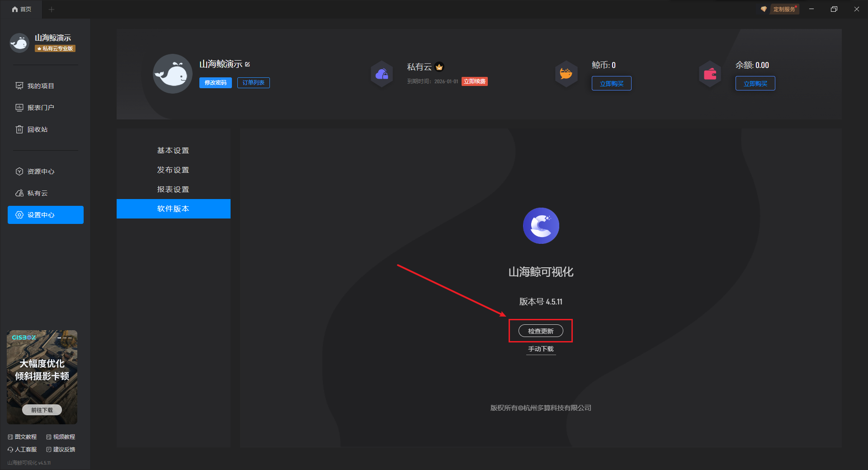Open 人工客服 customer service

[23, 450]
